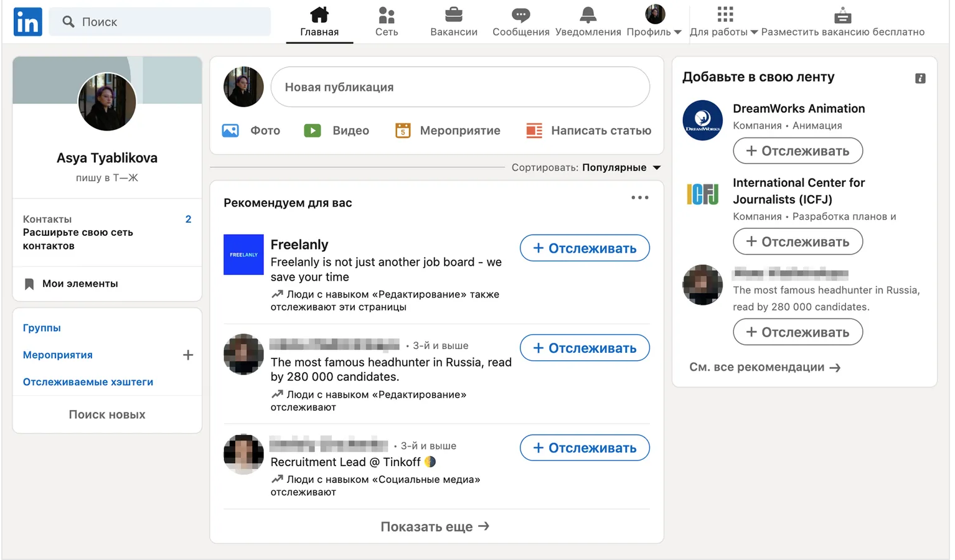Open the Сеть network icon
The width and height of the screenshot is (955, 560).
(x=387, y=14)
